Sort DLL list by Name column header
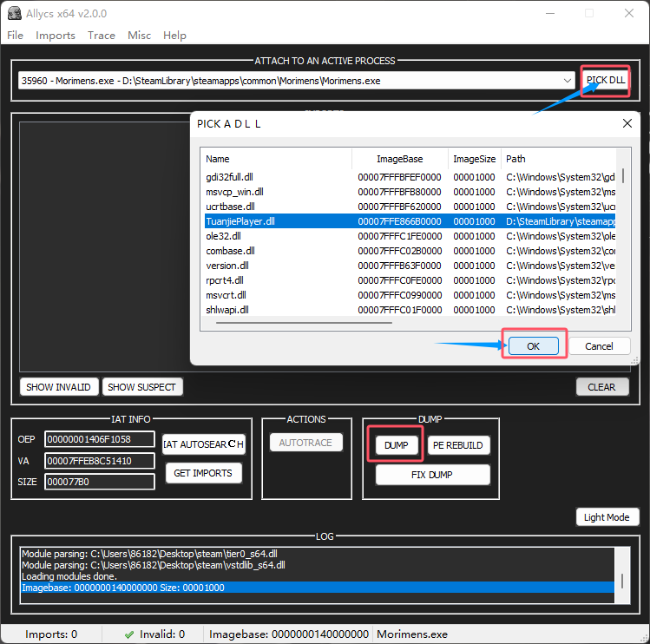Image resolution: width=650 pixels, height=644 pixels. [277, 159]
